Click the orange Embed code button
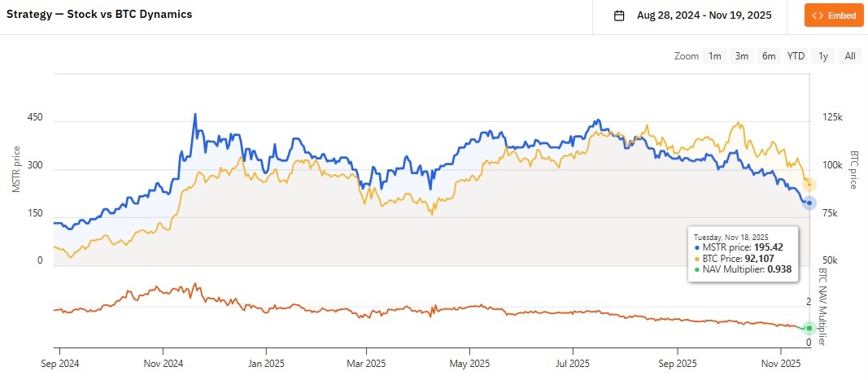 pos(834,15)
